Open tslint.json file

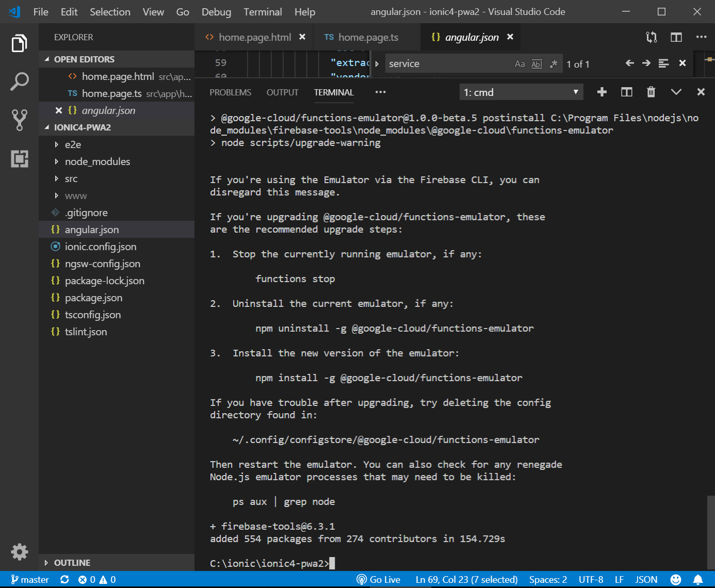point(117,332)
